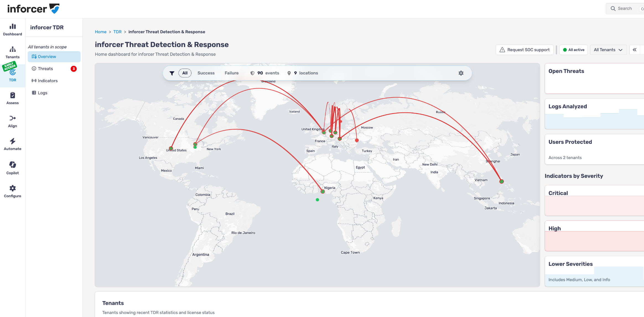Open the Logs Analyzed card

[594, 114]
